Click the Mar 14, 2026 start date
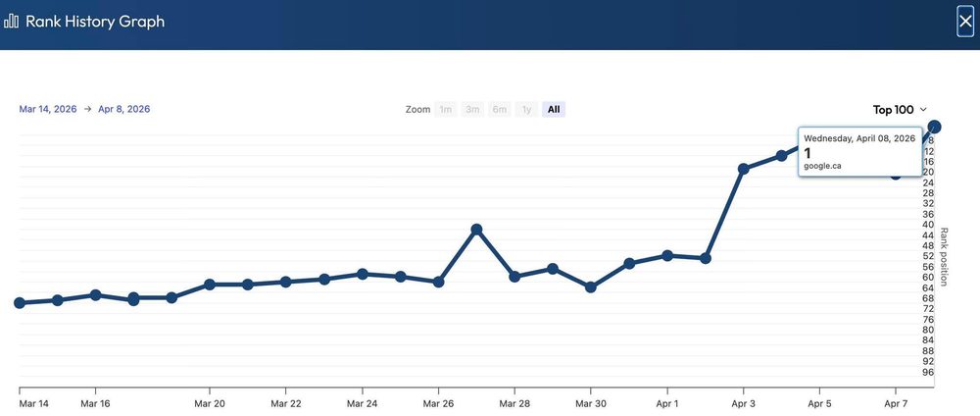980x416 pixels. 48,109
